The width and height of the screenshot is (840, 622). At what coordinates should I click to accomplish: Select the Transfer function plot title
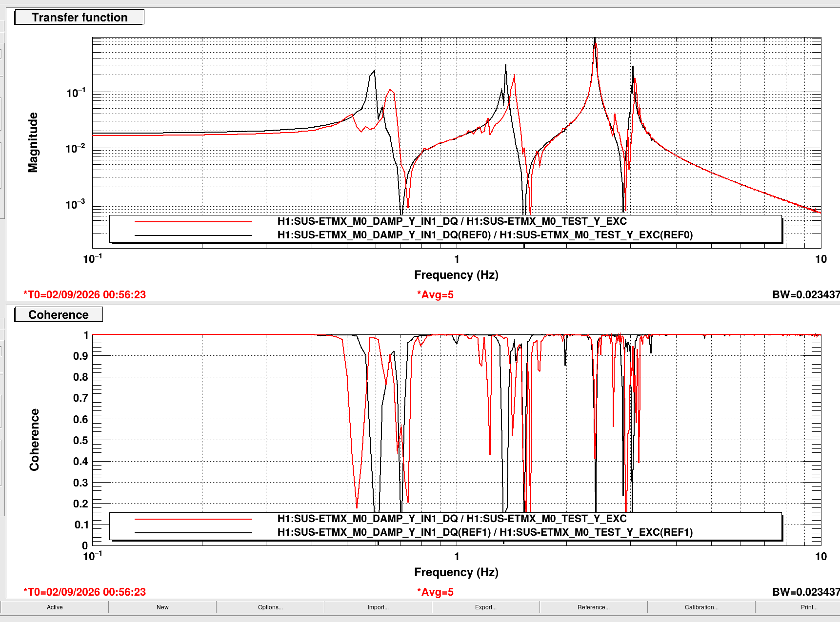coord(80,17)
